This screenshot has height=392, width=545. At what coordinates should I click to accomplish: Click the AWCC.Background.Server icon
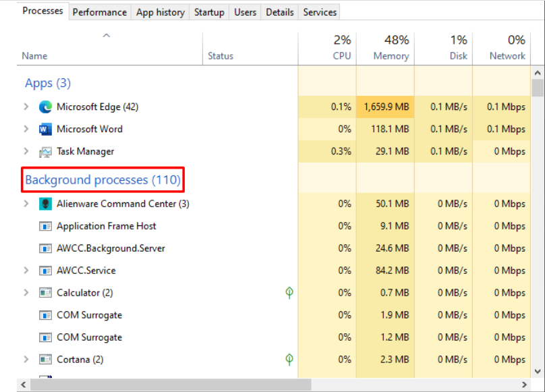click(45, 249)
